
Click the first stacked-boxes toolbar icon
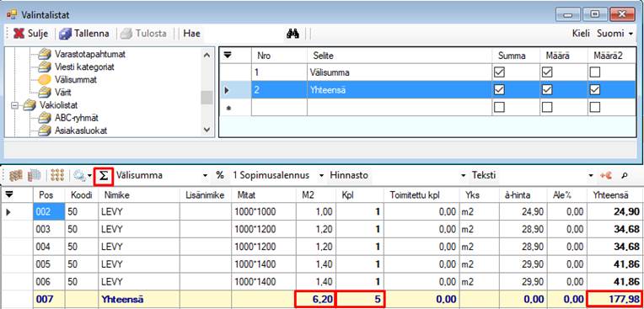[x=15, y=176]
